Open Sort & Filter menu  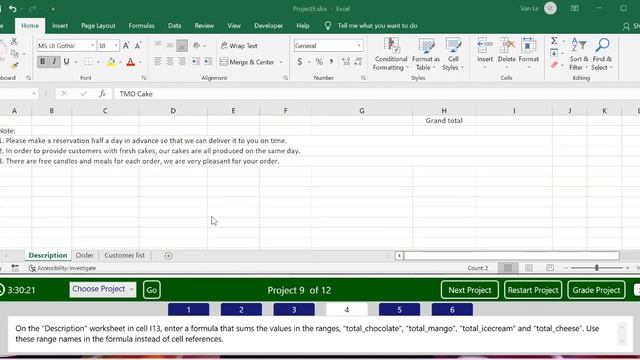coord(579,54)
